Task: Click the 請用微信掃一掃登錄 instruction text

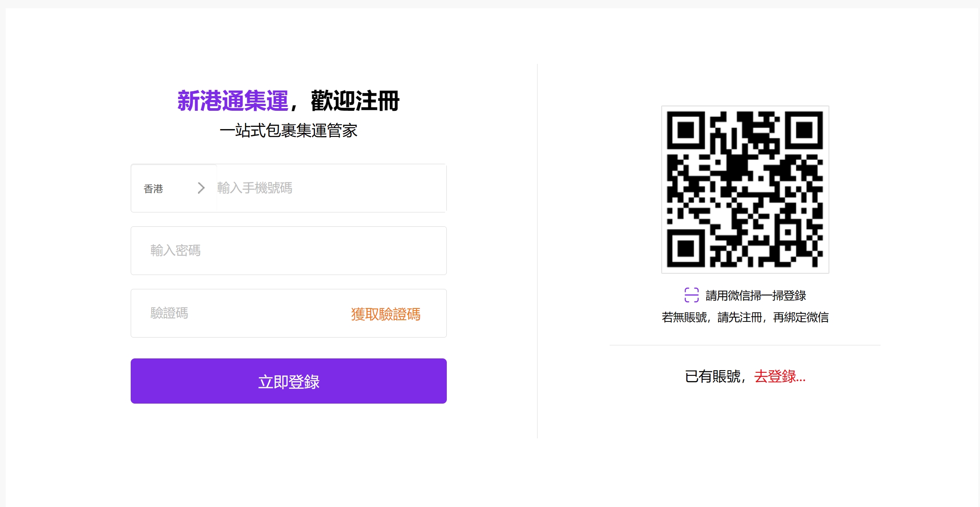Action: pos(756,295)
